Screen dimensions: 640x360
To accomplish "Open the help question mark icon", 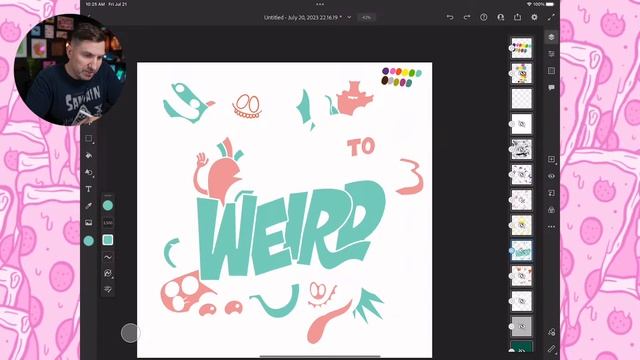I will point(484,17).
